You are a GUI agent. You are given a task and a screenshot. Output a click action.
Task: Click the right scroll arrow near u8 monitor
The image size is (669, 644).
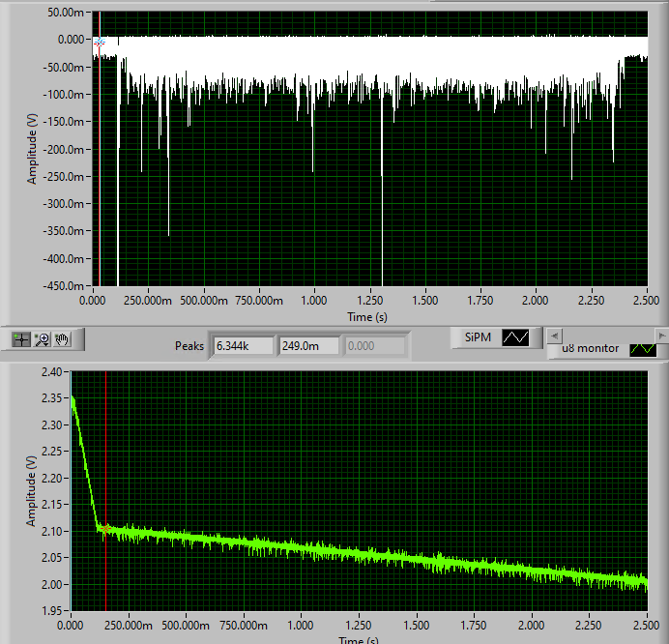click(661, 336)
